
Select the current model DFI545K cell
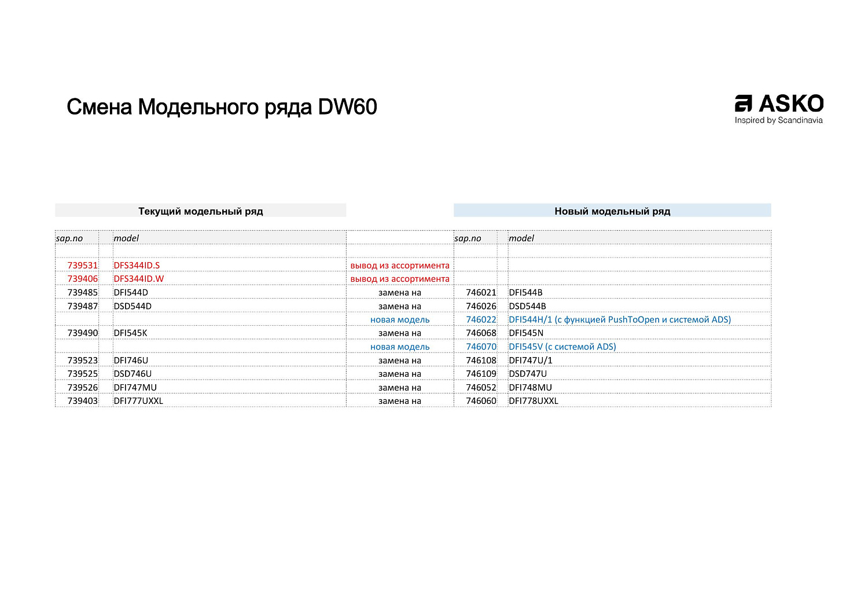130,333
